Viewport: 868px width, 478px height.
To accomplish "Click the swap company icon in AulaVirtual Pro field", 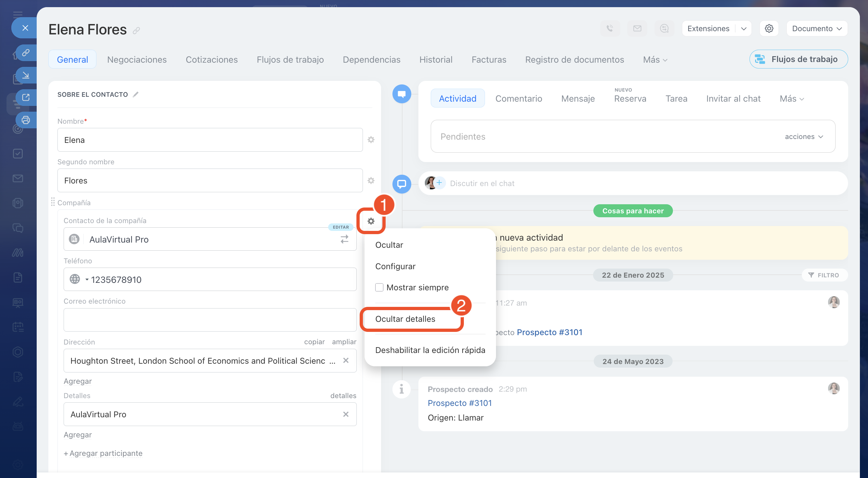I will click(344, 239).
